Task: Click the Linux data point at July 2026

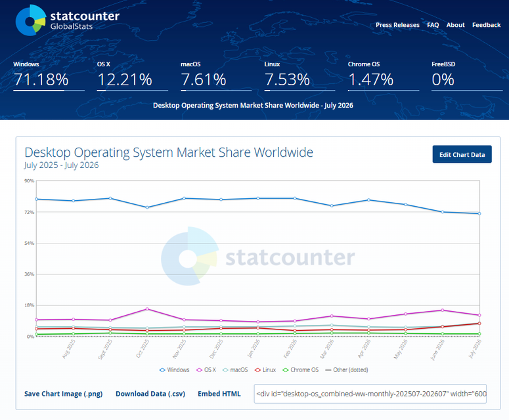Action: (x=479, y=323)
